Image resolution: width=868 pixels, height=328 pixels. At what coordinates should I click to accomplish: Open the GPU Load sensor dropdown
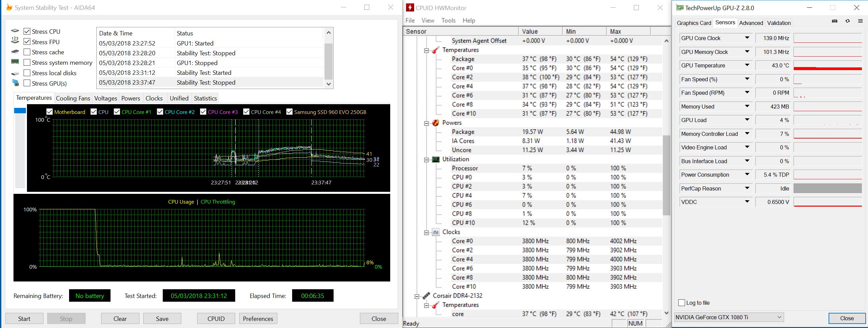(x=747, y=120)
